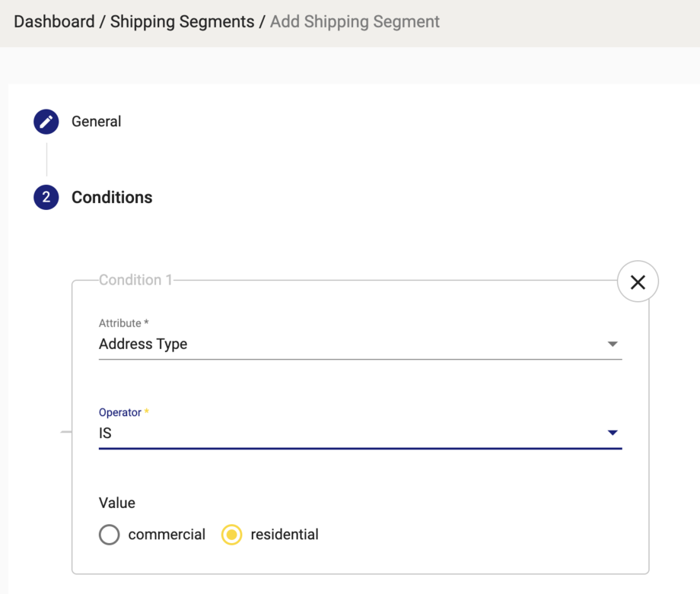The height and width of the screenshot is (594, 700).
Task: Select the commercial radio button
Action: point(110,535)
